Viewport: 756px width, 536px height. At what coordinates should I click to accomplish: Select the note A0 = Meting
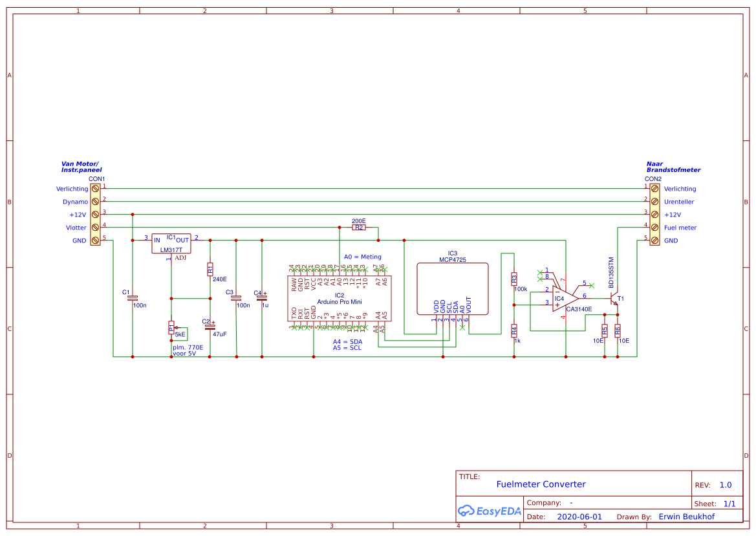363,257
